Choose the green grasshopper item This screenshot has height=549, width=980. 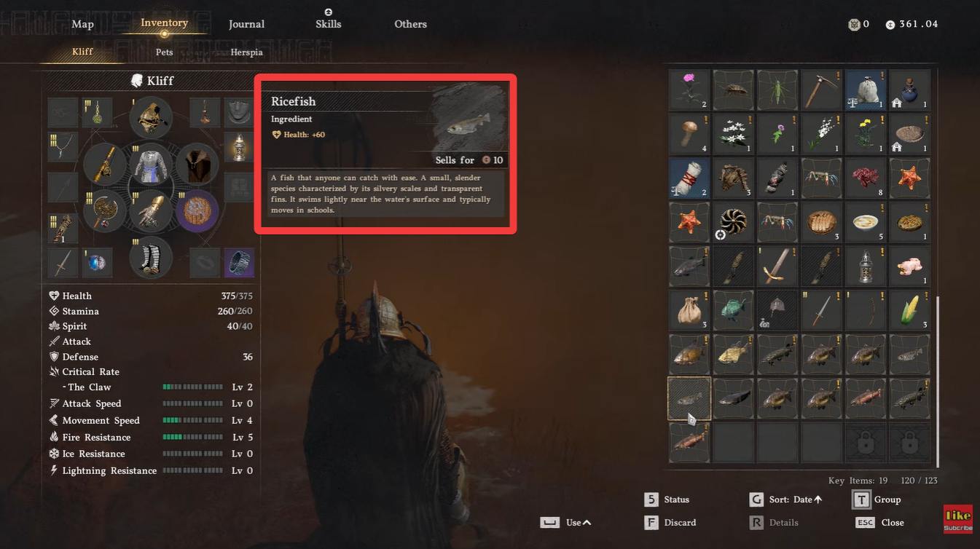[x=777, y=90]
